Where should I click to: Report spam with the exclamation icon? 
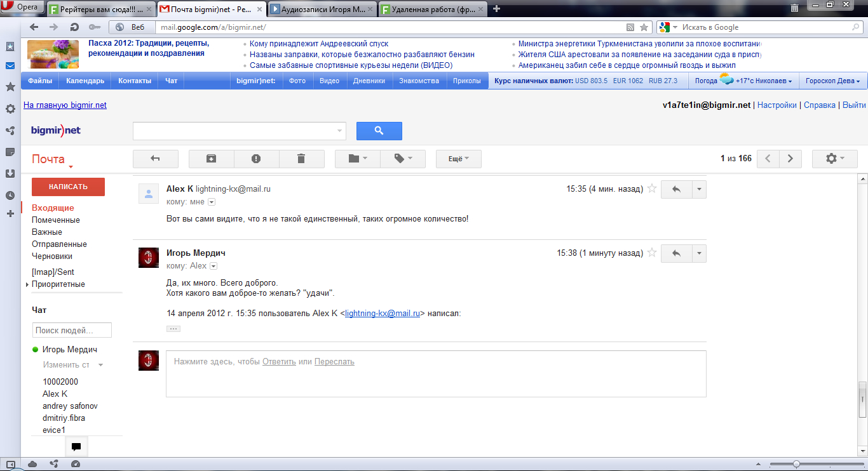pos(257,159)
